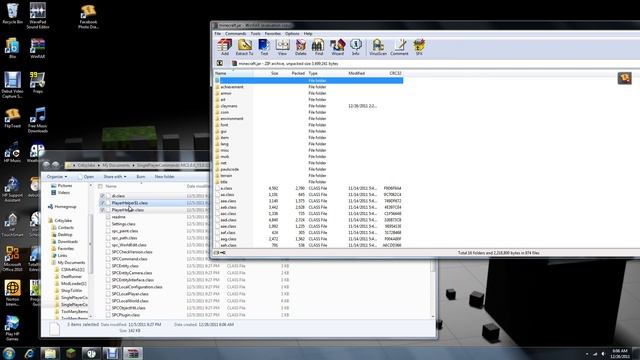Open the Wizard tool in WinRAR
Viewport: 640px width, 360px height.
pyautogui.click(x=337, y=47)
